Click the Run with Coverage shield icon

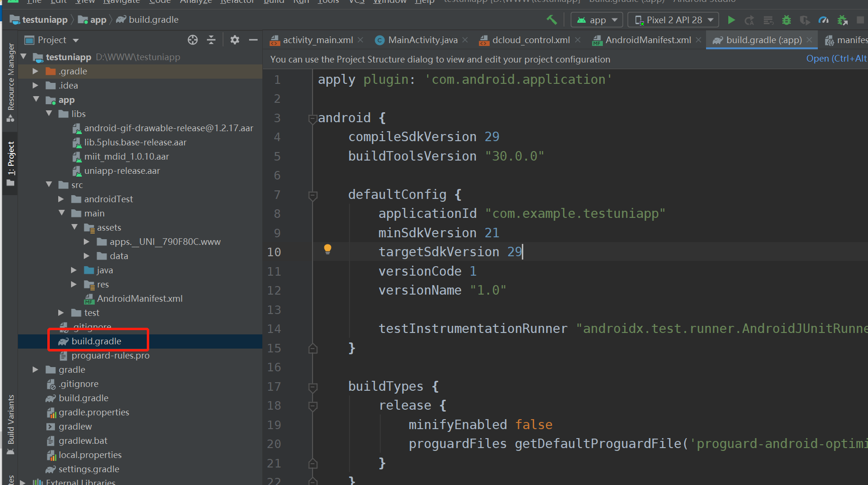click(805, 20)
